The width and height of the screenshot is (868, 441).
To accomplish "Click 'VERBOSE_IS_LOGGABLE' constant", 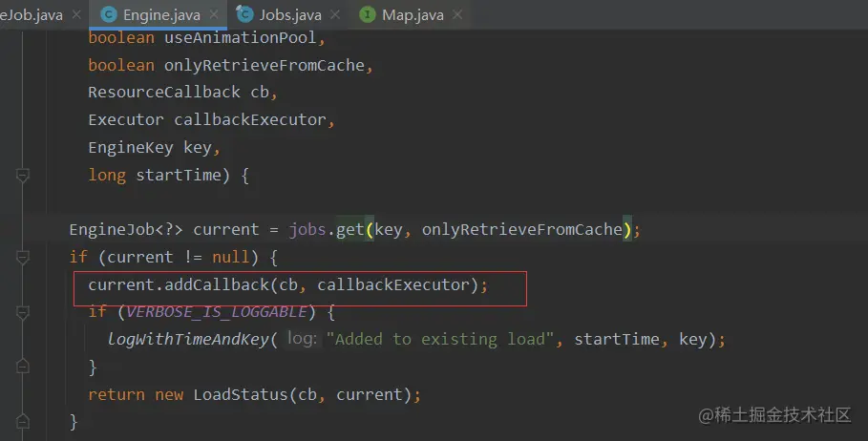I will tap(217, 311).
